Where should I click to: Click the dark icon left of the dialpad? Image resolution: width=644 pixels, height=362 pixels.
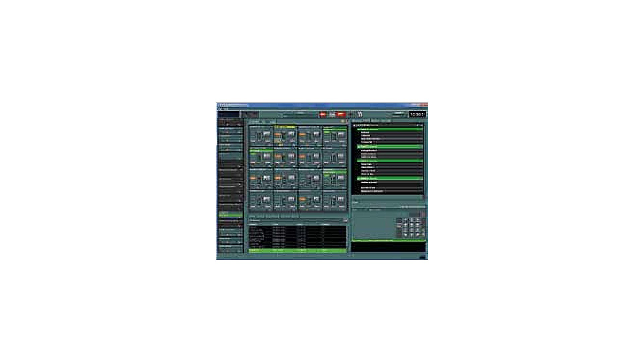click(399, 221)
